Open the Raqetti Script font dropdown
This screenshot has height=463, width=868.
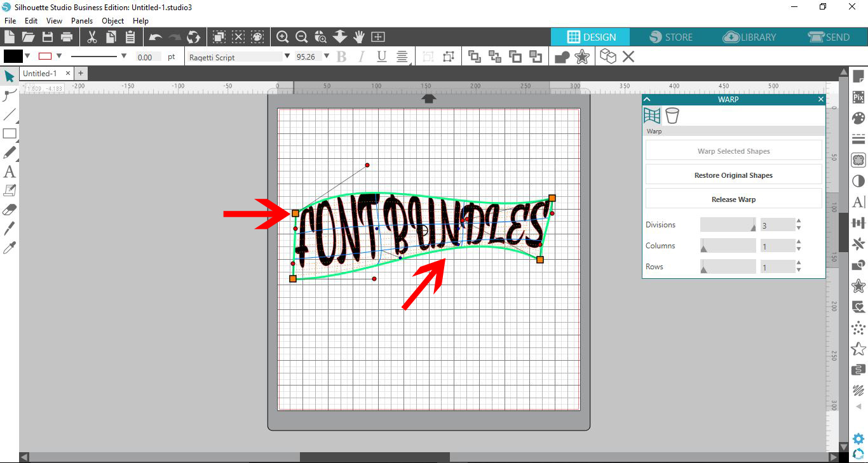tap(288, 57)
